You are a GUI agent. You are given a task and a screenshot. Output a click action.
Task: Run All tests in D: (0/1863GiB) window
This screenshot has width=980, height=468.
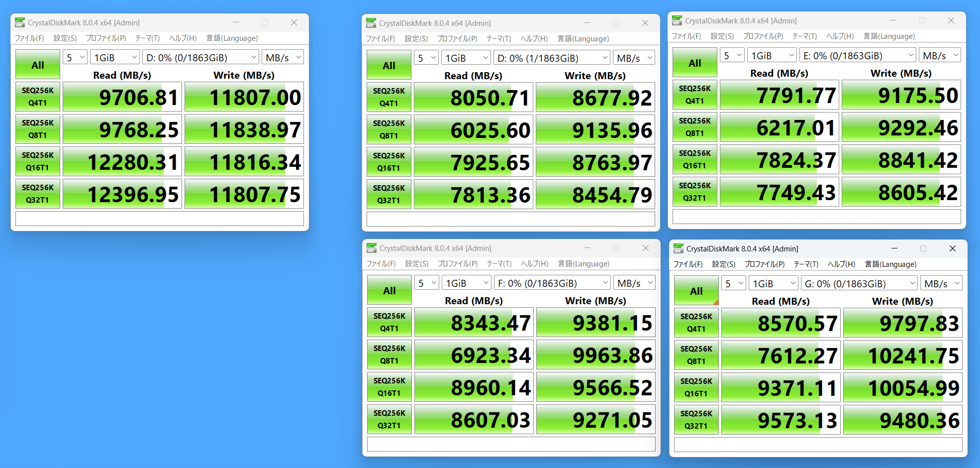pyautogui.click(x=38, y=64)
